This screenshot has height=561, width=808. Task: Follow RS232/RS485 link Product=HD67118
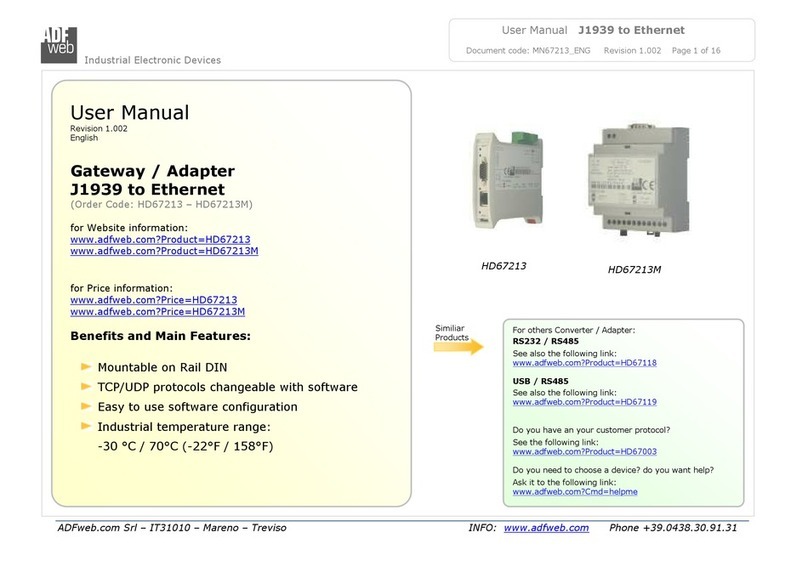[584, 363]
